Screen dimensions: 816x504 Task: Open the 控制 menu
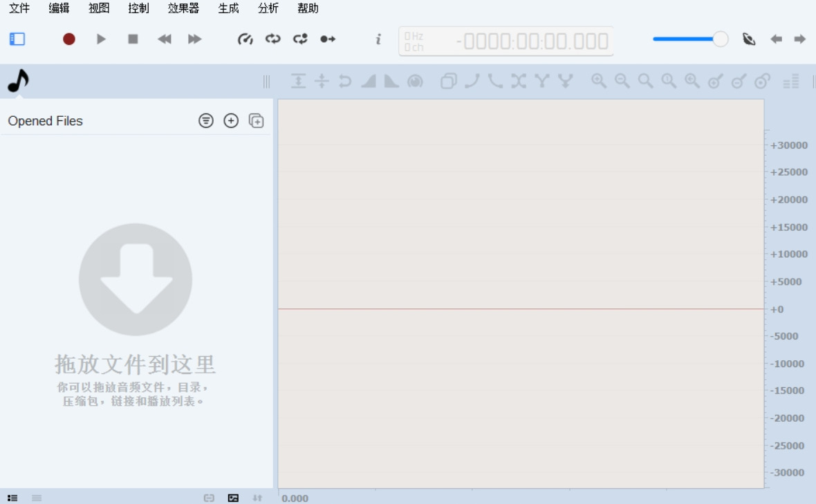138,8
